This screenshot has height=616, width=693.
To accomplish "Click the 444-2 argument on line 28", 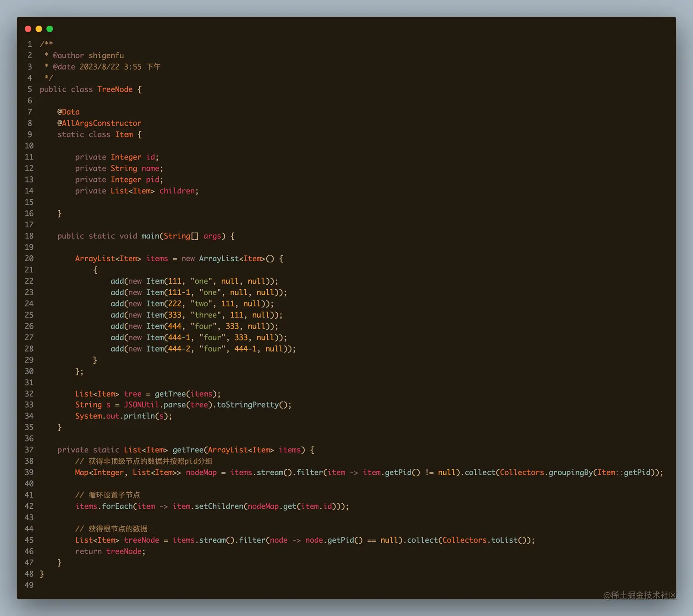I will tap(179, 349).
